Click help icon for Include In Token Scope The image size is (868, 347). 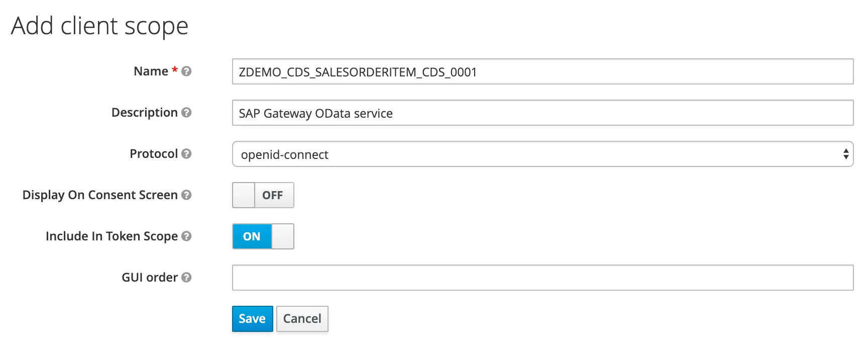186,236
